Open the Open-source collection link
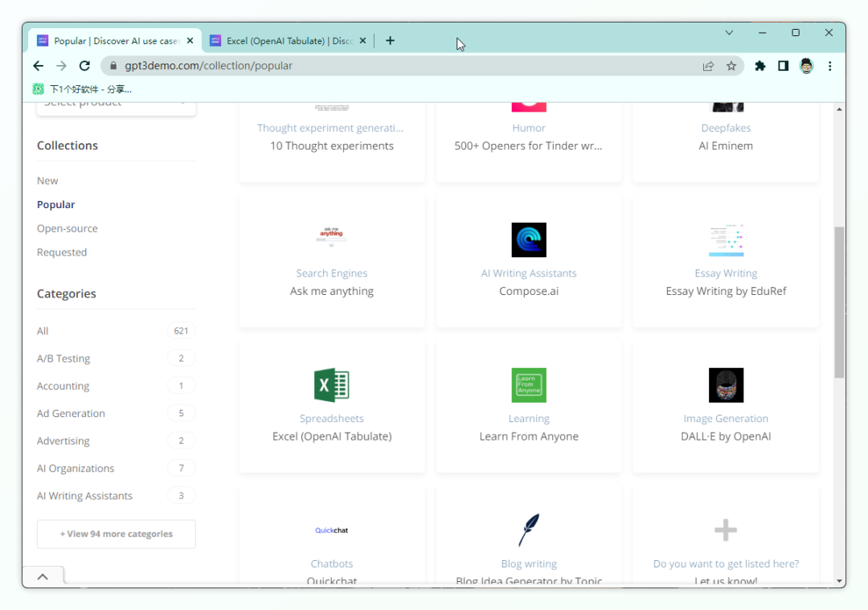868x610 pixels. click(68, 228)
